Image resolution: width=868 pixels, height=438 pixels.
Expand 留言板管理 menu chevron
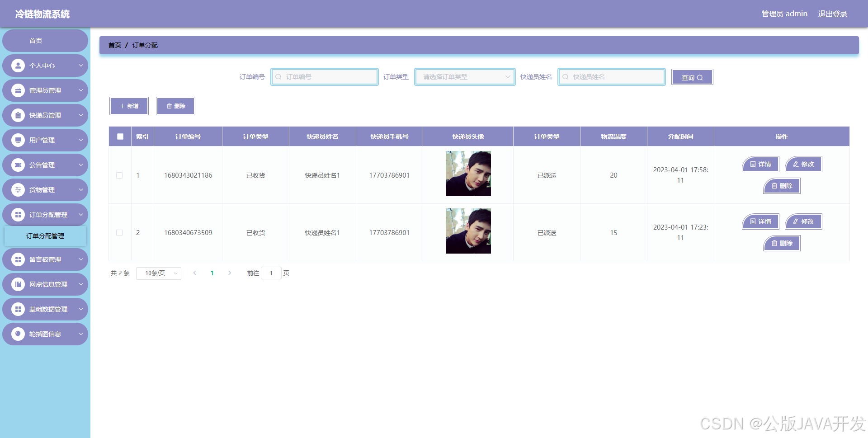point(81,259)
